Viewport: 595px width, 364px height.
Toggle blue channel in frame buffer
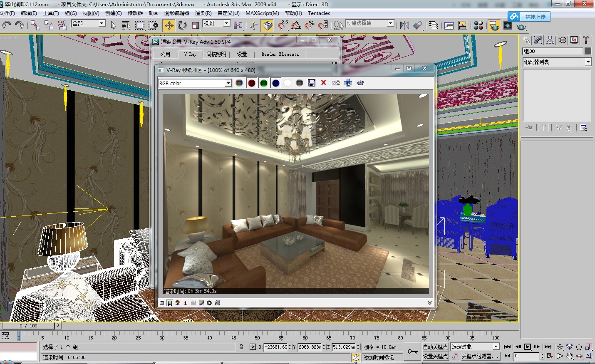coord(275,83)
